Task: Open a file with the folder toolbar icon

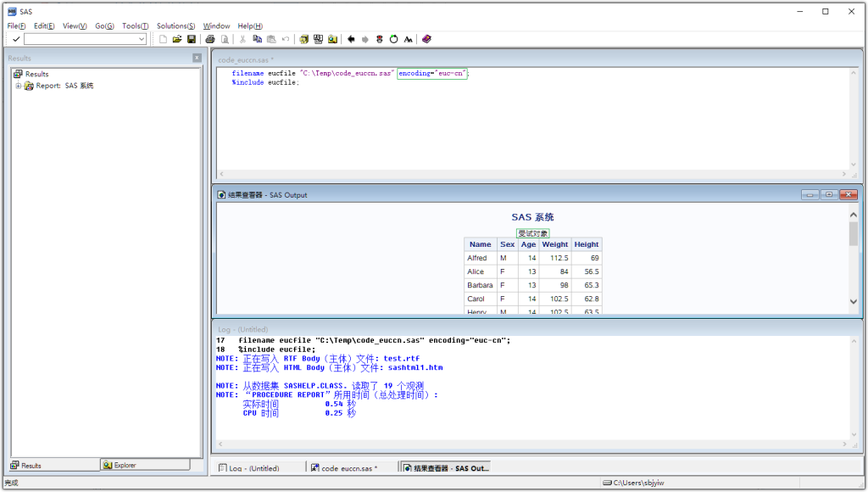Action: coord(177,38)
